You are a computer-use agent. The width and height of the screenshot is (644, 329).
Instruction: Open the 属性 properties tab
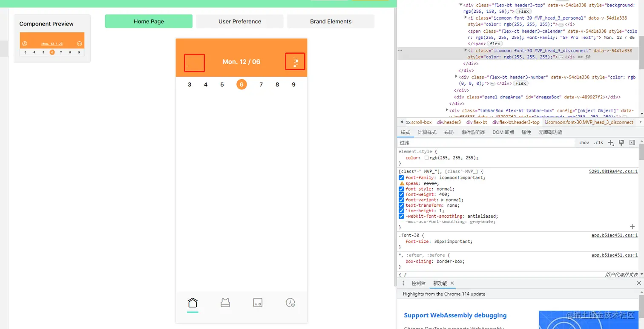526,132
